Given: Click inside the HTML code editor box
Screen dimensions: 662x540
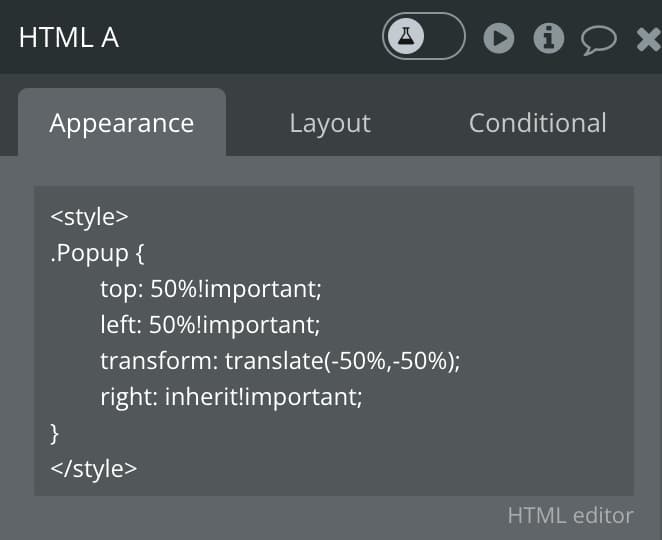Looking at the screenshot, I should [334, 341].
